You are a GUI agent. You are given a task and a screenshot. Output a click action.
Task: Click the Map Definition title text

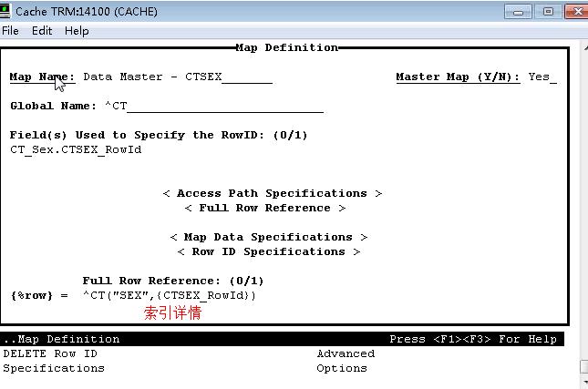point(287,47)
